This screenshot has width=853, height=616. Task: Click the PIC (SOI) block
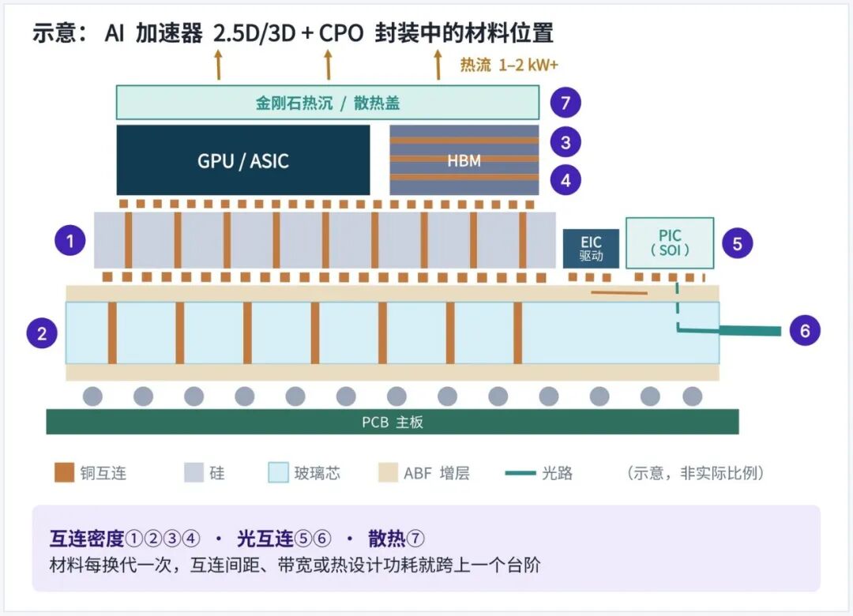tap(670, 242)
